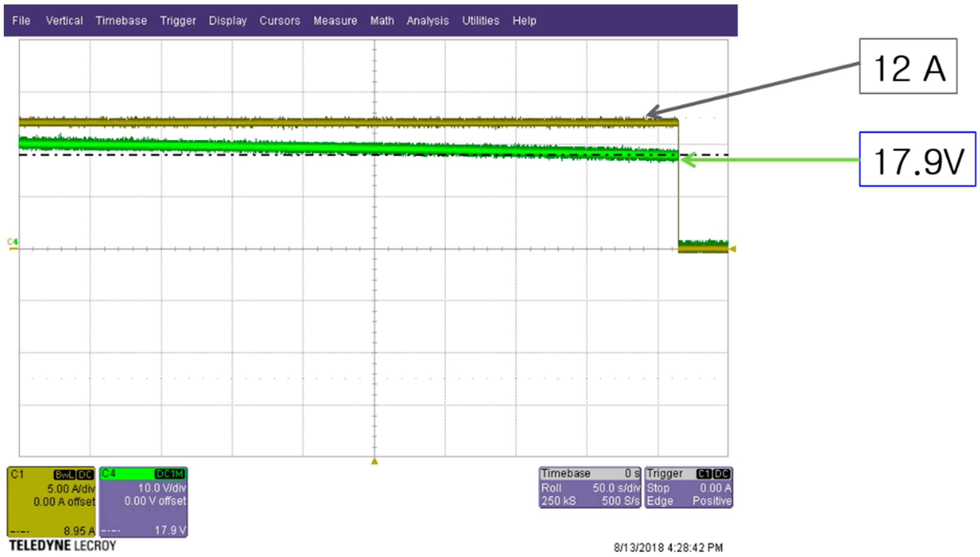Click the Stop trigger mode label
Viewport: 980px width, 557px height.
pyautogui.click(x=658, y=488)
